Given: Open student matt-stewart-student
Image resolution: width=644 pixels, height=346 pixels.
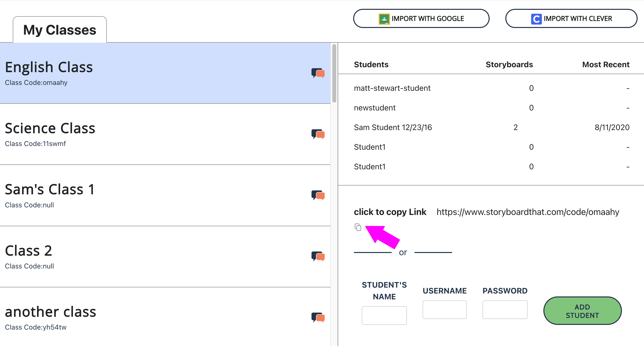Looking at the screenshot, I should coord(392,88).
